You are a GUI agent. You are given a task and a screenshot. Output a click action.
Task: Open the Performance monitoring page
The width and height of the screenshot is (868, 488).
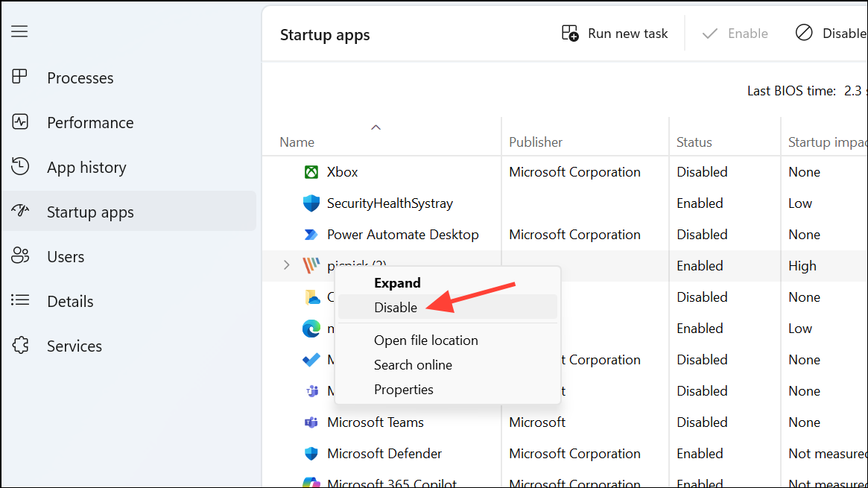tap(89, 122)
